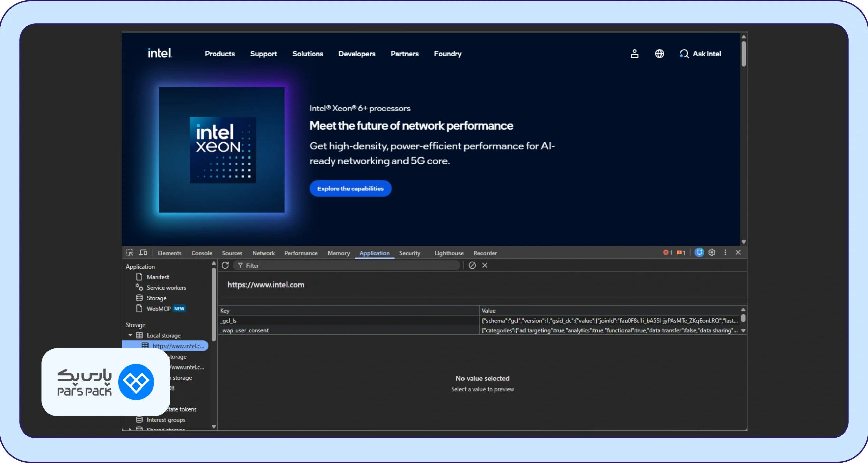This screenshot has width=868, height=463.
Task: Click the Intel logo in the header
Action: click(x=160, y=53)
